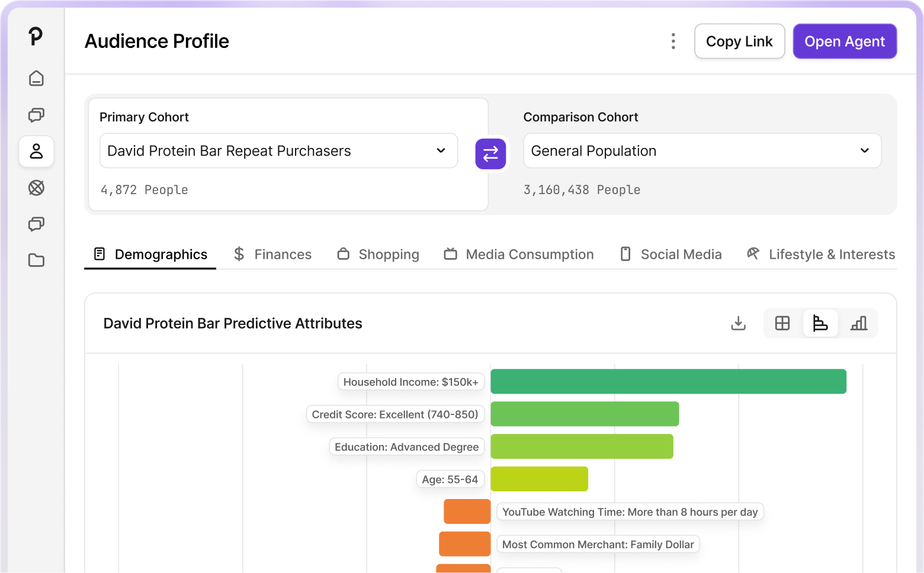Select the Social Media tab
The height and width of the screenshot is (573, 924).
670,255
